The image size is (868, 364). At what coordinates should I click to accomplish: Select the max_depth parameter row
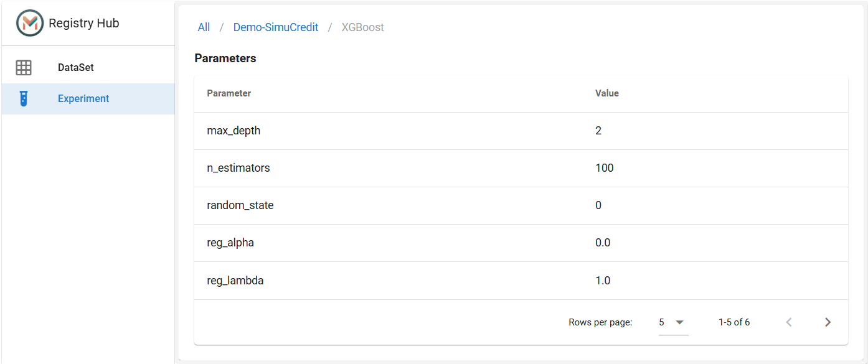pyautogui.click(x=521, y=131)
